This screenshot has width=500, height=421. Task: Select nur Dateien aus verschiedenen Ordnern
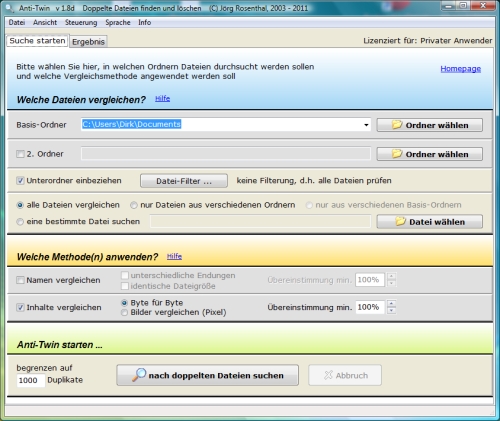point(134,205)
